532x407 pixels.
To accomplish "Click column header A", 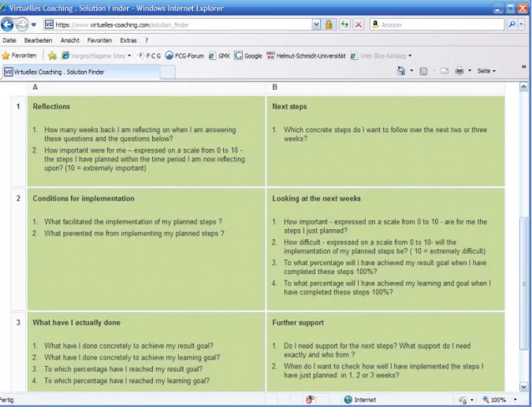I will [x=35, y=87].
